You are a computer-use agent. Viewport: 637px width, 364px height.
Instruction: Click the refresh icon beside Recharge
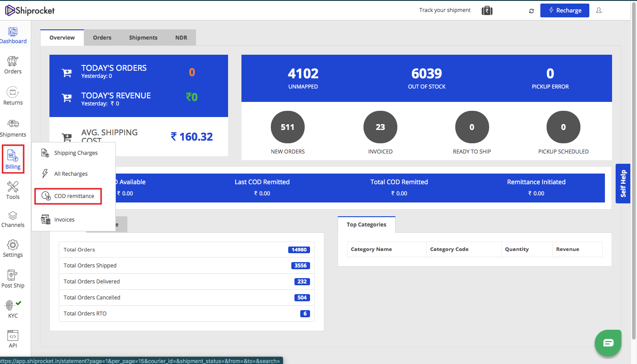click(x=531, y=11)
